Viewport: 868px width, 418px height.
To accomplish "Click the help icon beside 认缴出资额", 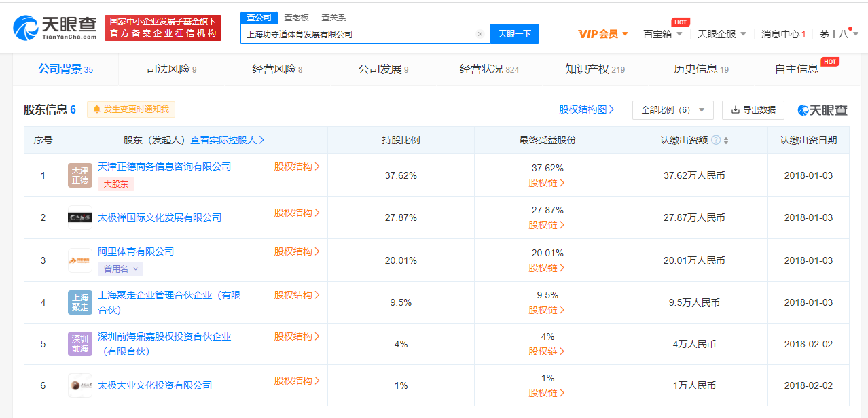I will click(x=716, y=140).
